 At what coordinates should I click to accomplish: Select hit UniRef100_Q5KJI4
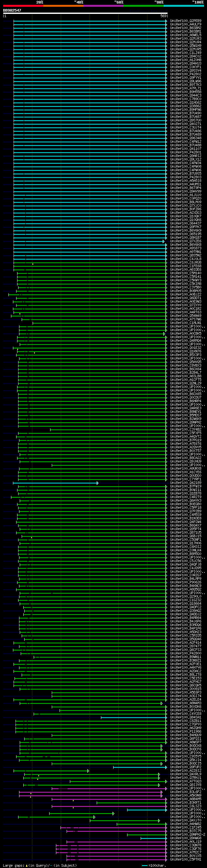[x=186, y=760]
